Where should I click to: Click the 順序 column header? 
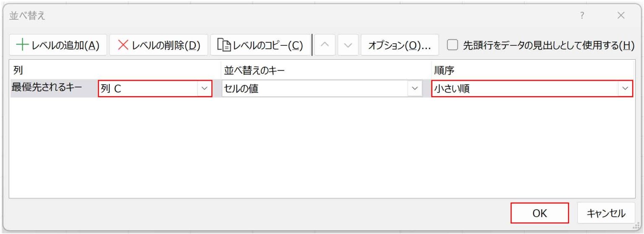click(444, 70)
